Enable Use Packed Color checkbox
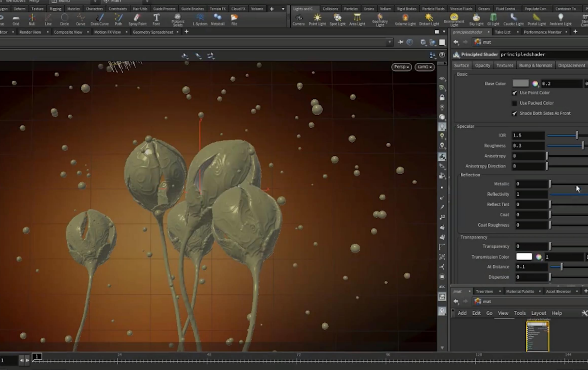This screenshot has height=370, width=588. coord(514,103)
